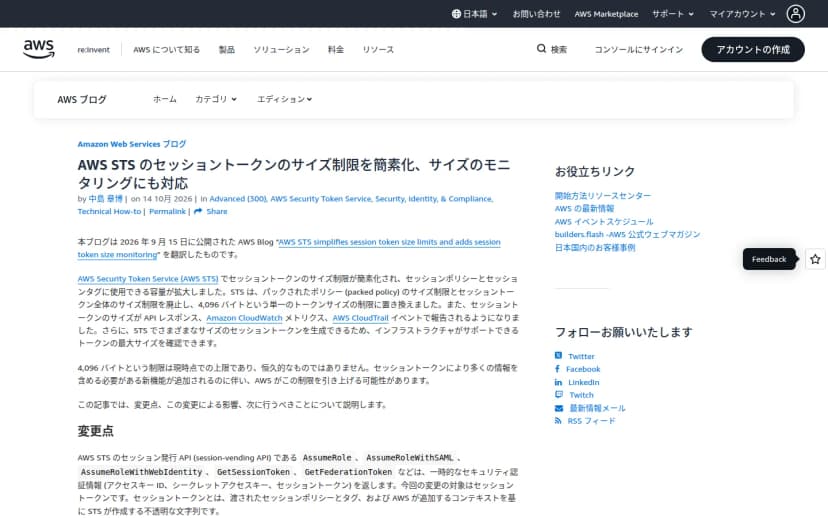Image resolution: width=828 pixels, height=518 pixels.
Task: Open the リソース resources menu
Action: [x=378, y=50]
